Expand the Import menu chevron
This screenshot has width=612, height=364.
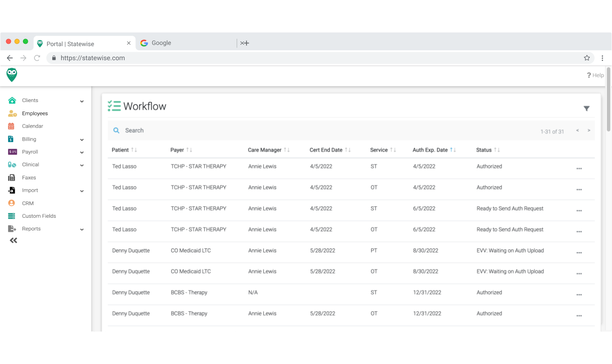pyautogui.click(x=82, y=191)
